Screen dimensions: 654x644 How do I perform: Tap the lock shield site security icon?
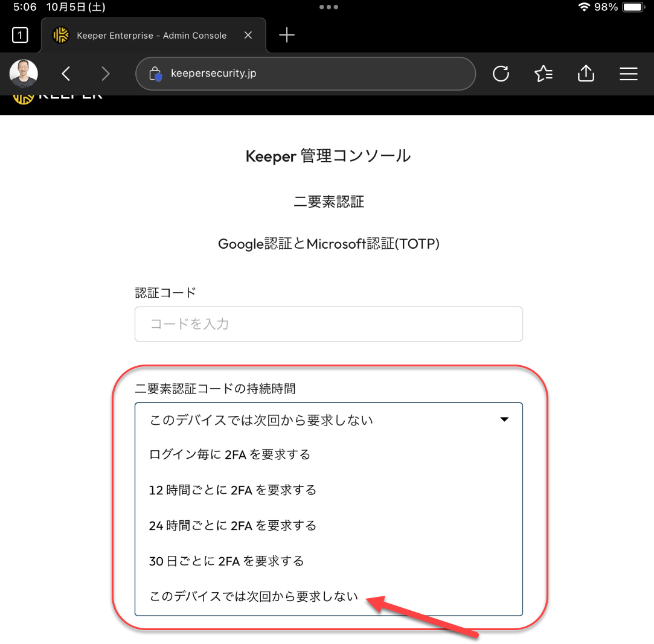pos(155,74)
